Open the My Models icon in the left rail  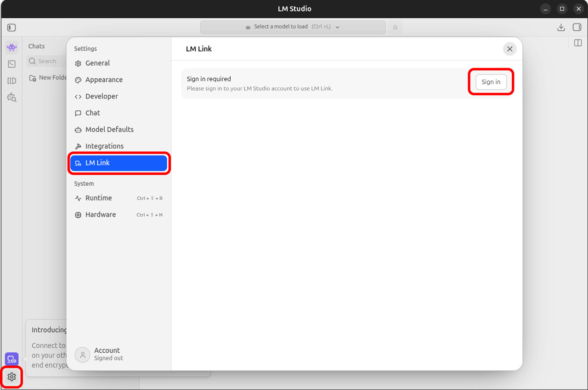(x=11, y=81)
